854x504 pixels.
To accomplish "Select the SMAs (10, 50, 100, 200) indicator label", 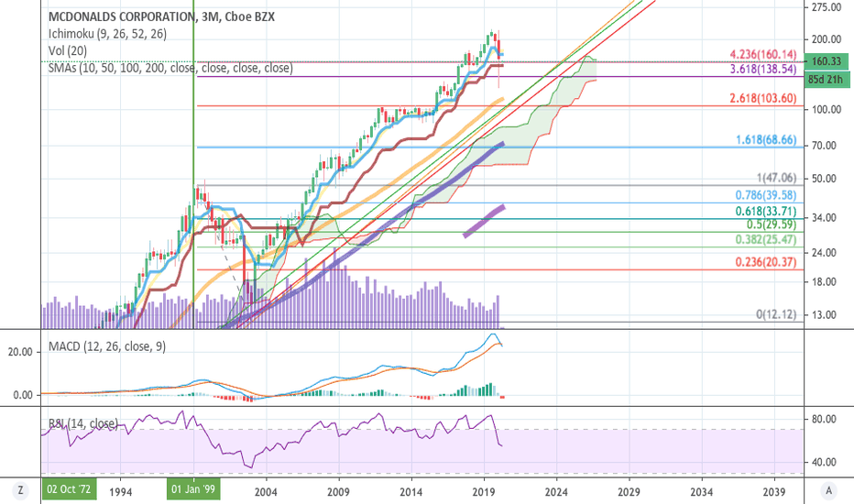I will (x=170, y=68).
